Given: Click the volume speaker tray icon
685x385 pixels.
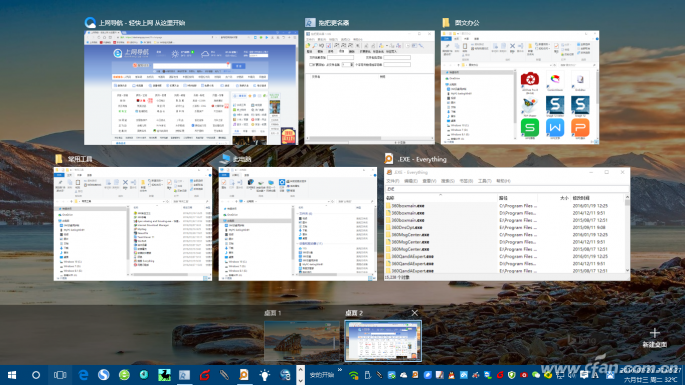Looking at the screenshot, I should [571, 375].
